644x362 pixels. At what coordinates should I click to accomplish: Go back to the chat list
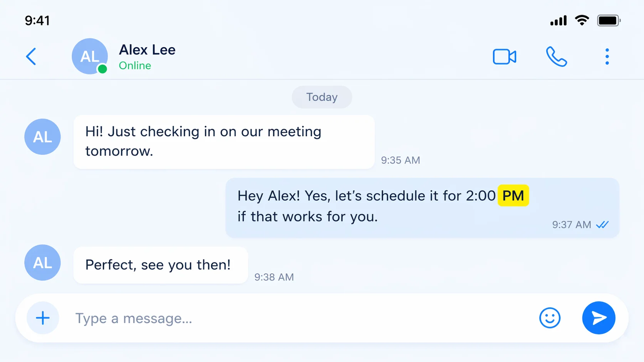point(31,56)
